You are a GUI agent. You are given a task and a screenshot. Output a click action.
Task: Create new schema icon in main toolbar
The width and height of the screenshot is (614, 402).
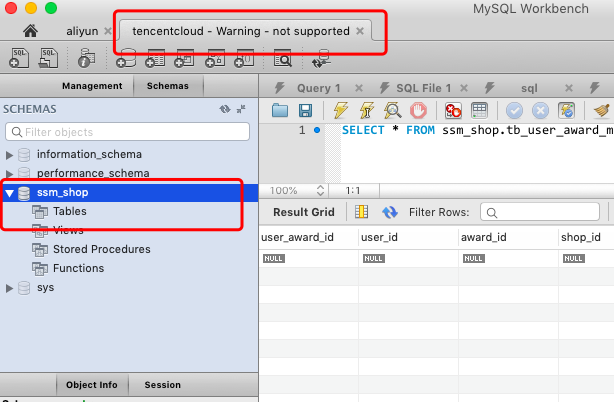pyautogui.click(x=126, y=58)
